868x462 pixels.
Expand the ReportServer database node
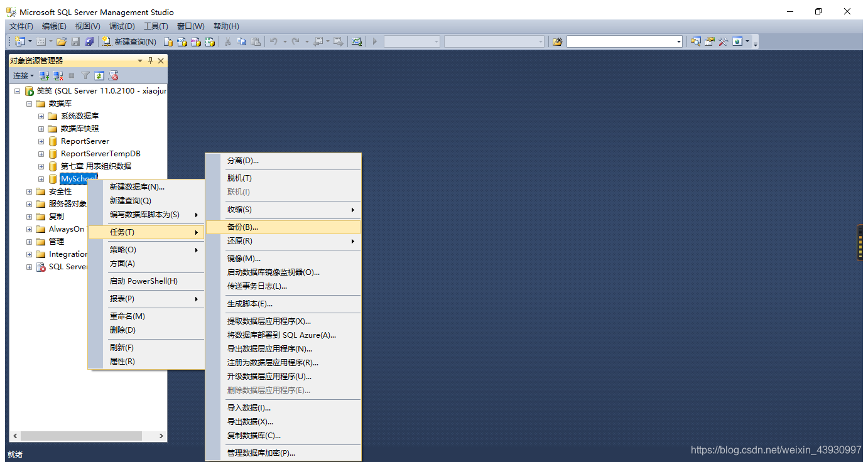(x=41, y=141)
